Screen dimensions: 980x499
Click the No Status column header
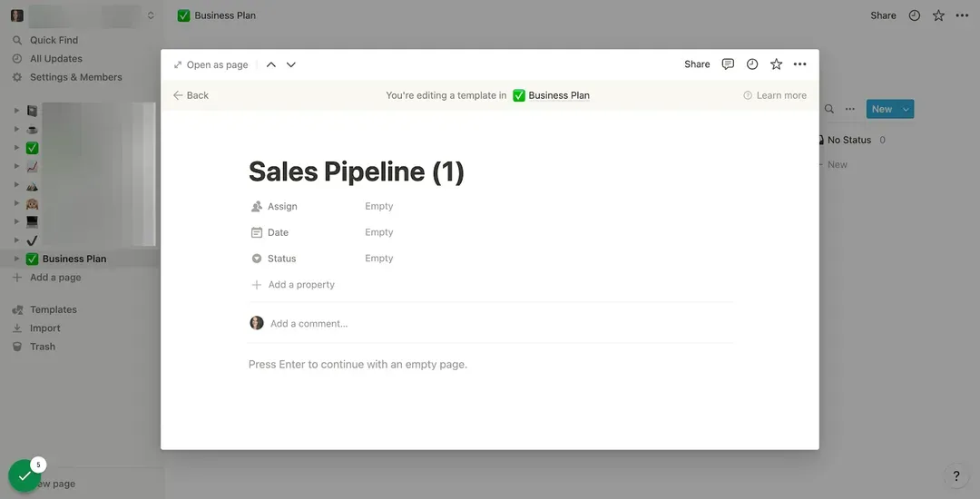[x=848, y=140]
